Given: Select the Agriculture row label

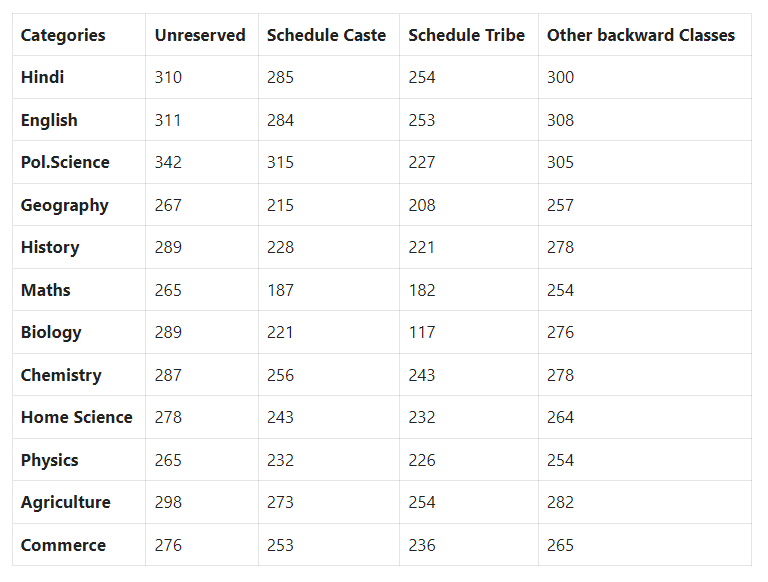Looking at the screenshot, I should click(66, 503).
